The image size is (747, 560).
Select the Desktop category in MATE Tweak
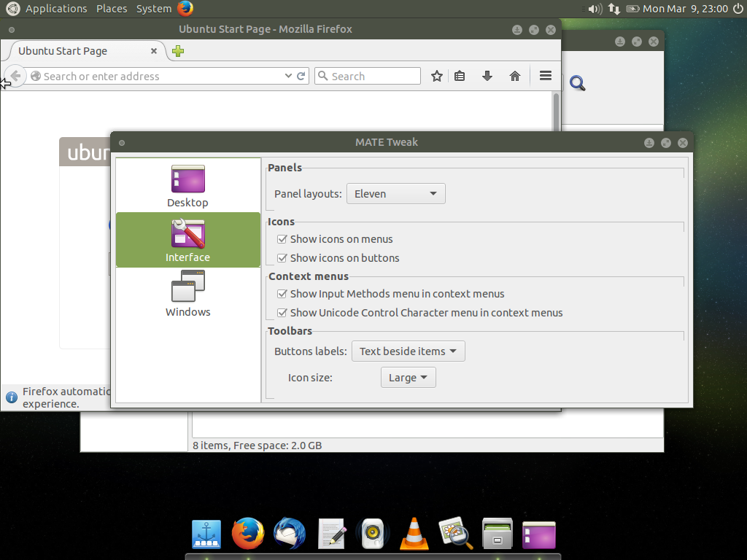tap(187, 186)
